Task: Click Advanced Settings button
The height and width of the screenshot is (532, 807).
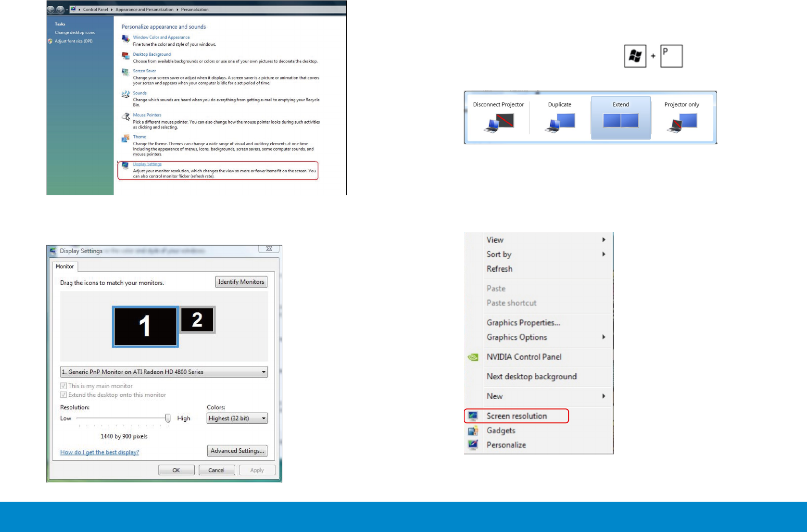Action: 237,451
